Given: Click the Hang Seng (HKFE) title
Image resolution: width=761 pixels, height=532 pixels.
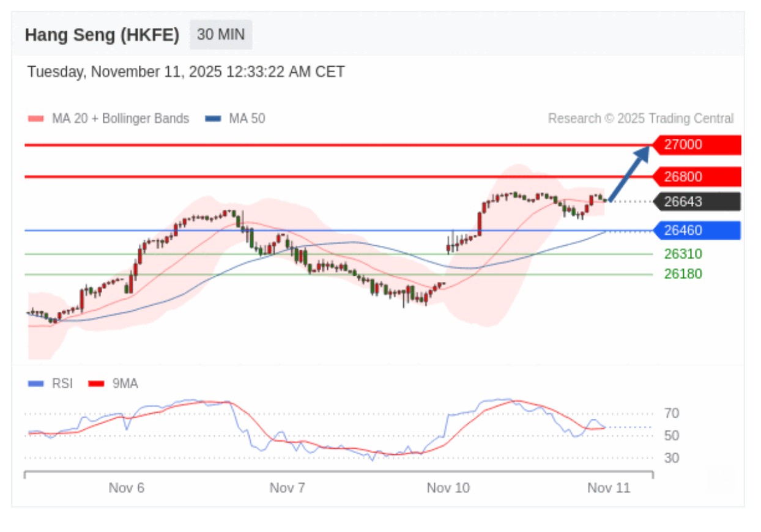Looking at the screenshot, I should (x=102, y=35).
